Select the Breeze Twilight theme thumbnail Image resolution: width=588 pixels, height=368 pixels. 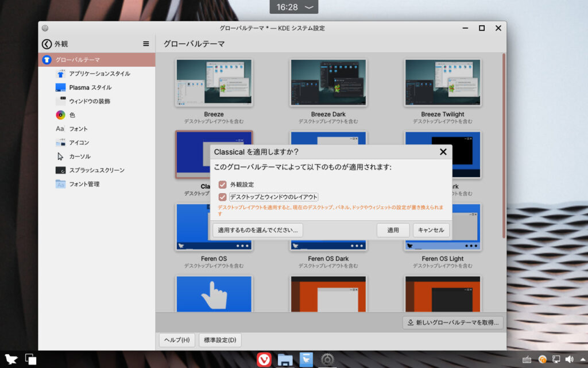pyautogui.click(x=443, y=82)
